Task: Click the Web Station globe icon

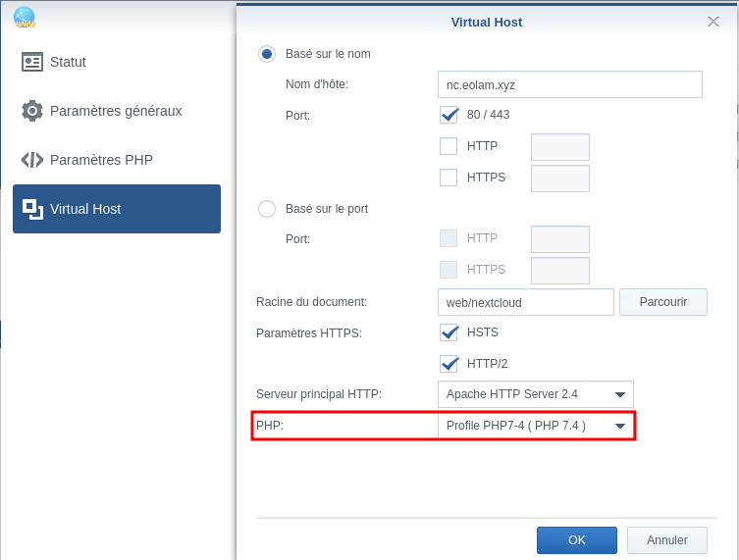Action: click(25, 17)
